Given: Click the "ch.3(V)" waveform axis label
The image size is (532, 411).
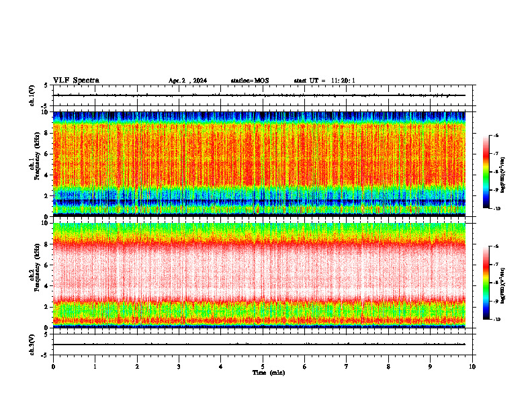Looking at the screenshot, I should [32, 345].
